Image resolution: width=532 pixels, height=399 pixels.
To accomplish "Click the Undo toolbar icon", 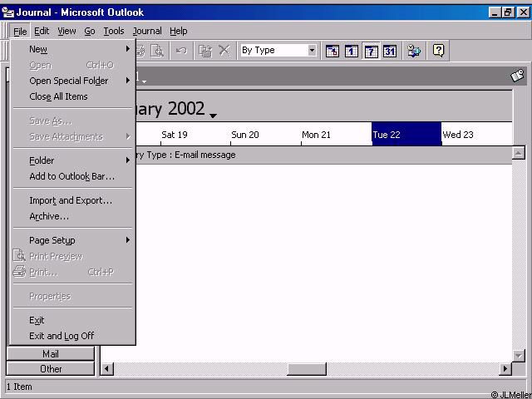I will point(181,51).
